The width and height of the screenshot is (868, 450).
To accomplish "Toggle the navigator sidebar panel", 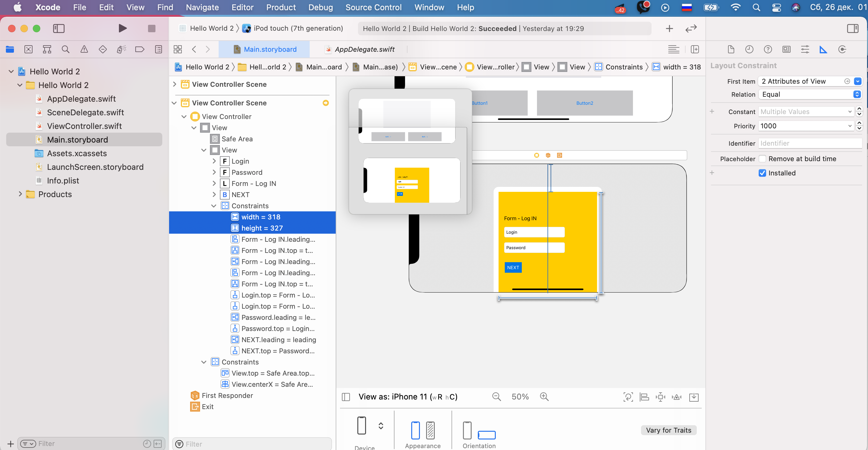I will (59, 28).
